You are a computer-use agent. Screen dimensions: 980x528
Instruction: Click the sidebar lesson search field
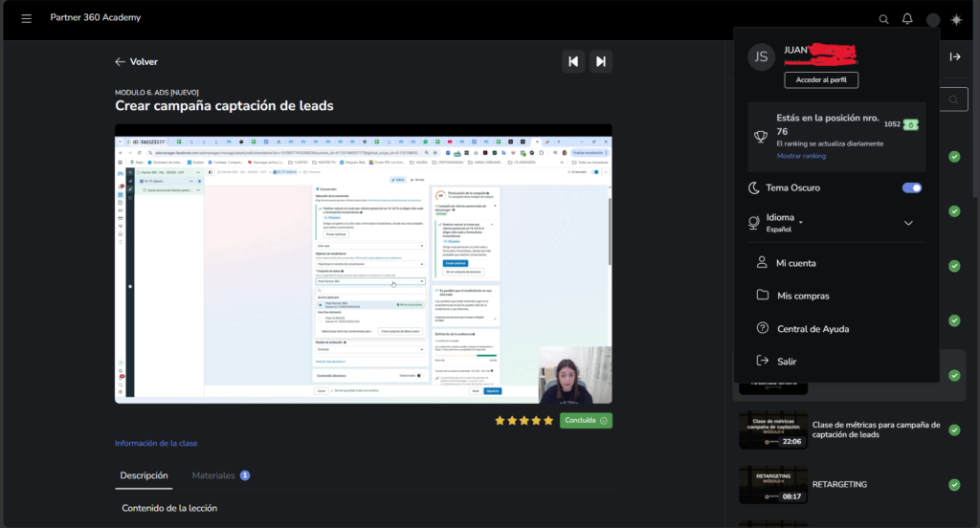click(954, 99)
